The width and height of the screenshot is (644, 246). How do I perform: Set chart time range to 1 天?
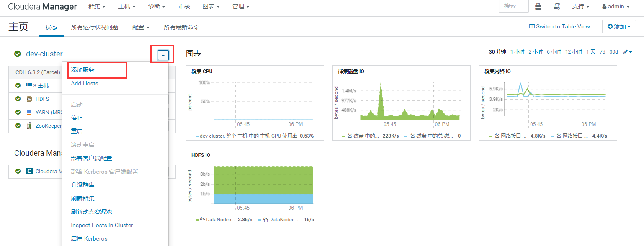[x=591, y=52]
